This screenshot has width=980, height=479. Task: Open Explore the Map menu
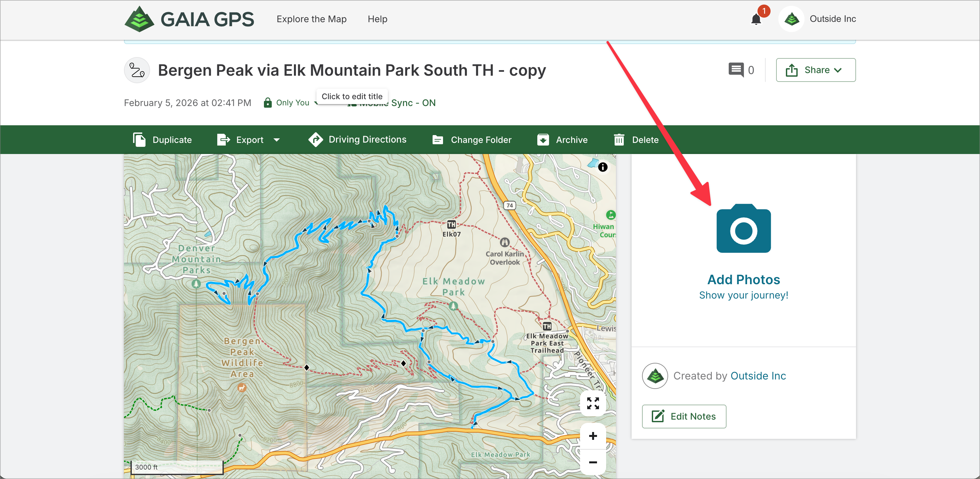point(311,19)
